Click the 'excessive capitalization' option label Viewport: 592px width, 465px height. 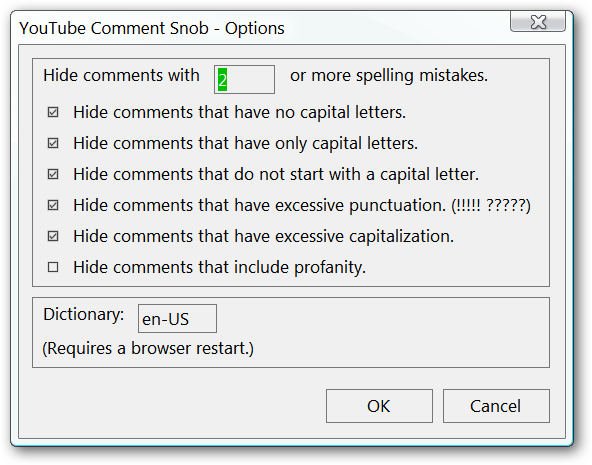(264, 236)
